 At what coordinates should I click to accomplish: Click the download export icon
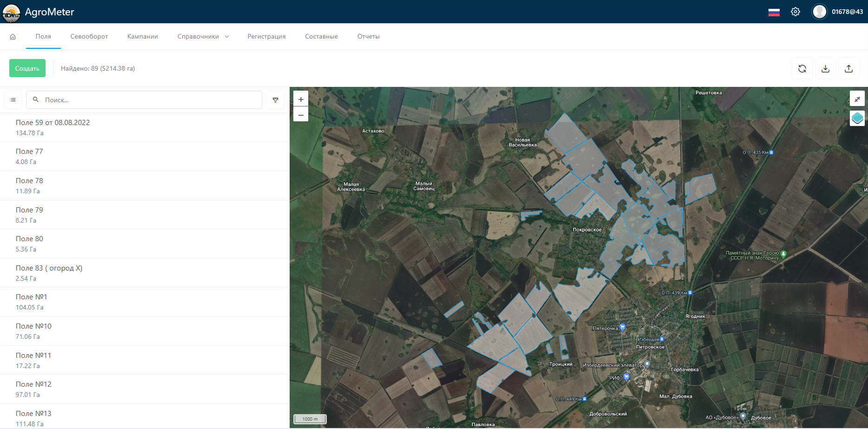[825, 69]
